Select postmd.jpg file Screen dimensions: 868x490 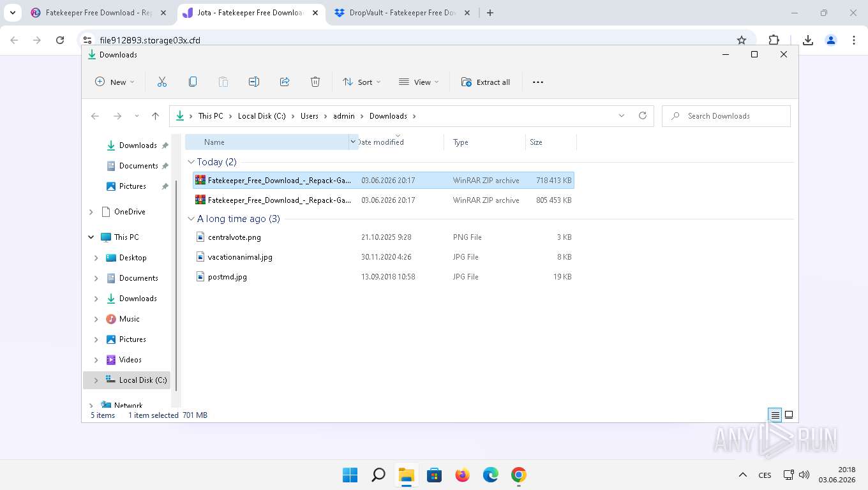[x=384, y=277]
